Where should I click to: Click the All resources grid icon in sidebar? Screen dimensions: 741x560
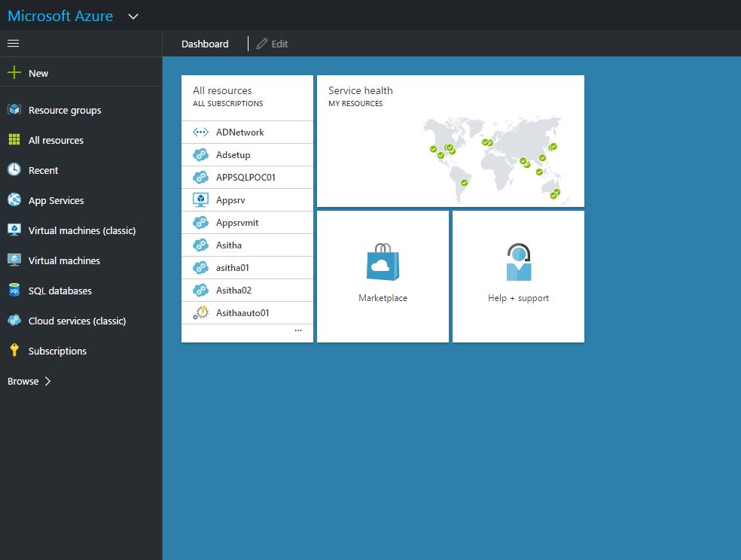pos(14,140)
